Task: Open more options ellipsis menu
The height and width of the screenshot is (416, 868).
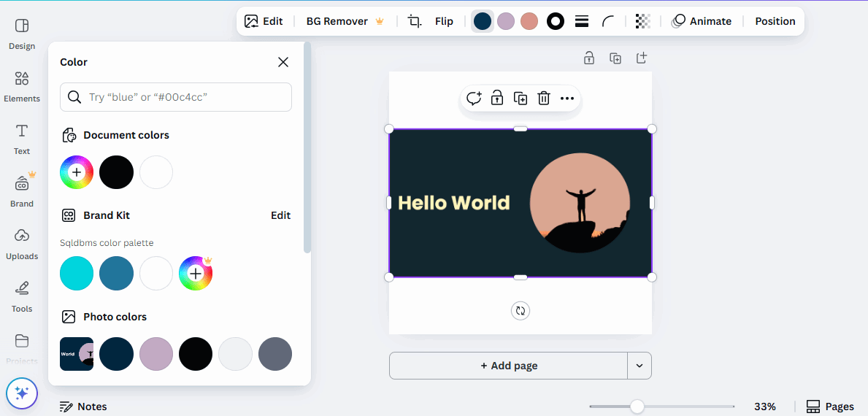Action: [x=567, y=99]
